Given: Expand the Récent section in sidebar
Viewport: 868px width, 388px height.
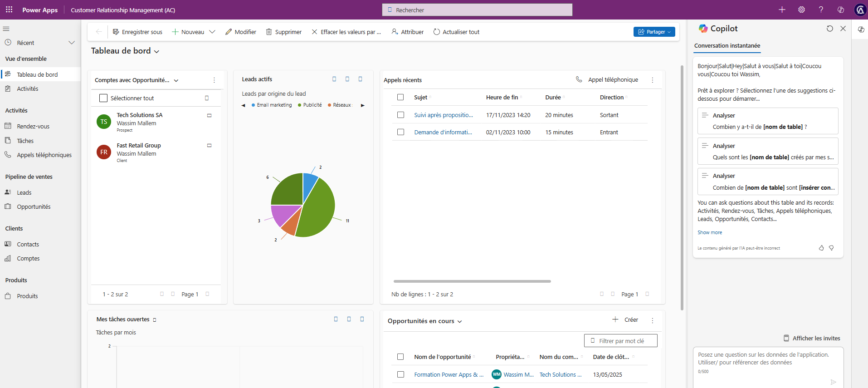Looking at the screenshot, I should tap(71, 43).
